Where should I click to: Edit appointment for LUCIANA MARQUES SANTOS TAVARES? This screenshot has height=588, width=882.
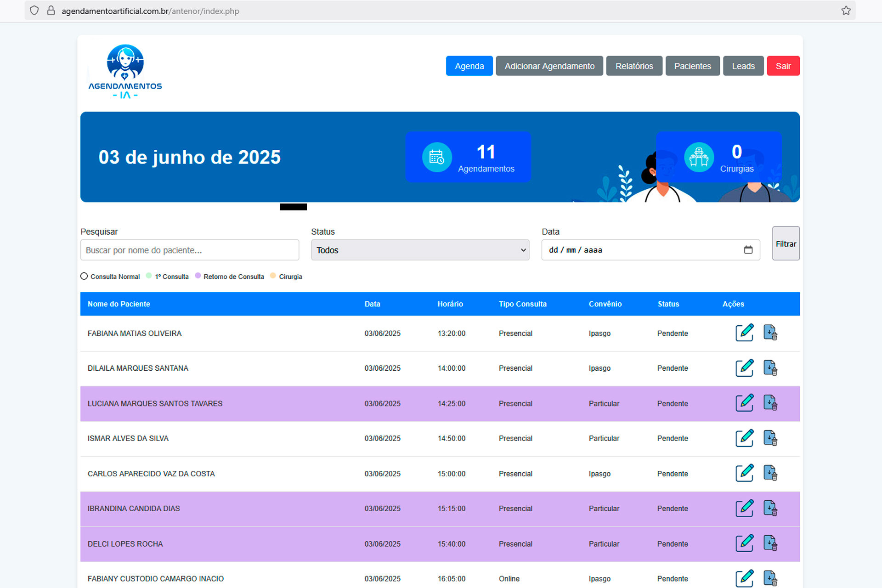click(x=744, y=403)
